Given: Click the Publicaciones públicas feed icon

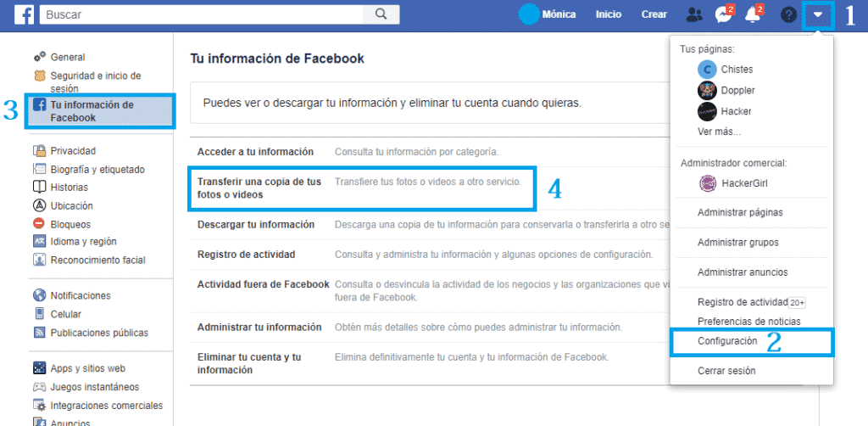Looking at the screenshot, I should pyautogui.click(x=39, y=333).
